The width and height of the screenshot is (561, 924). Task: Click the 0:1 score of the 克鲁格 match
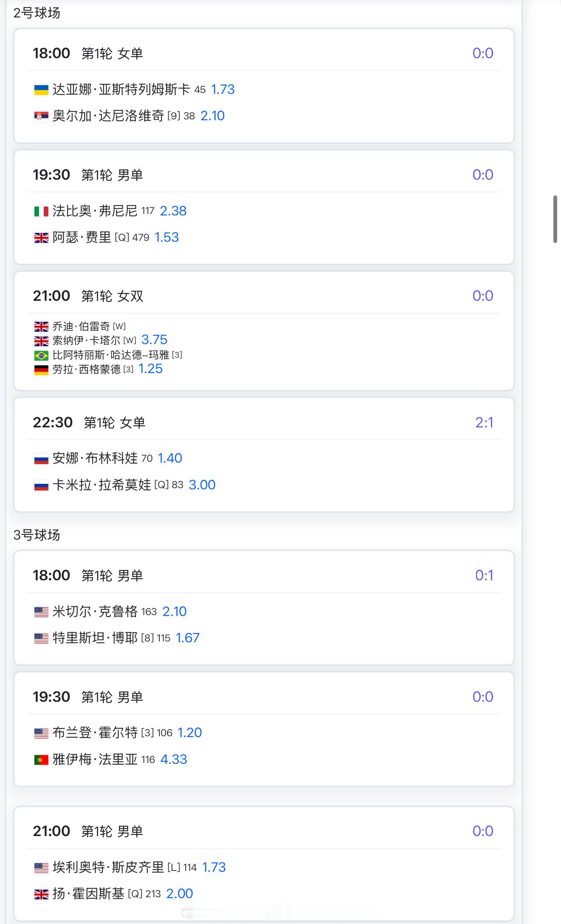pos(484,576)
